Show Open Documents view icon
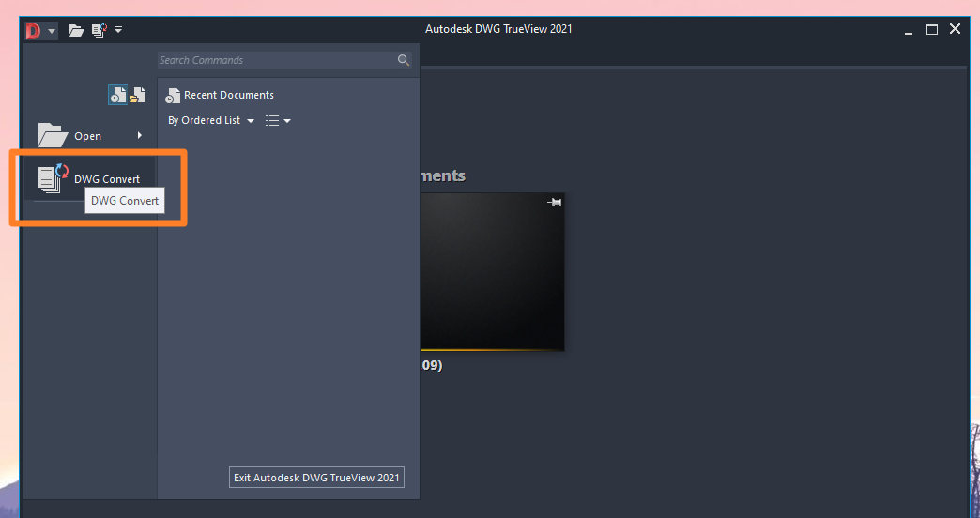Viewport: 980px width, 518px height. pyautogui.click(x=138, y=95)
